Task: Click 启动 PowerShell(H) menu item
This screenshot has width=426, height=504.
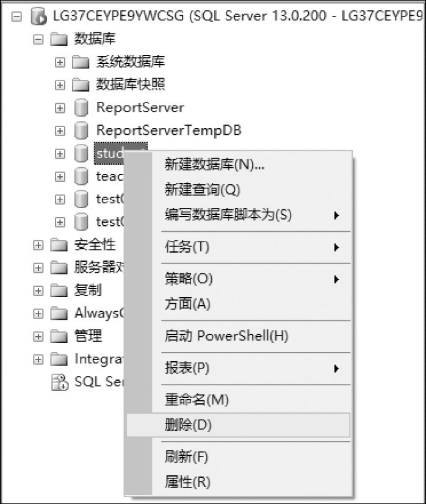Action: tap(254, 336)
